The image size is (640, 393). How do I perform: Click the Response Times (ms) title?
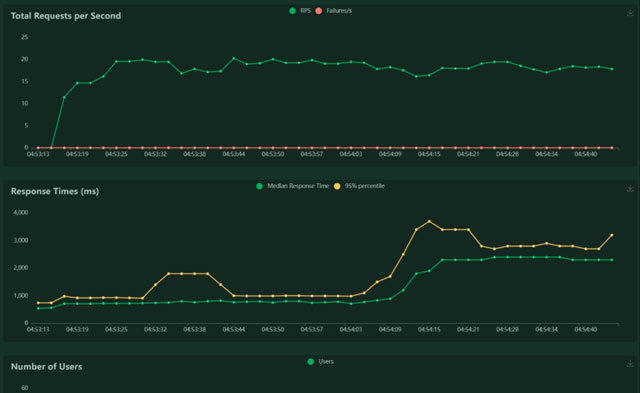55,191
